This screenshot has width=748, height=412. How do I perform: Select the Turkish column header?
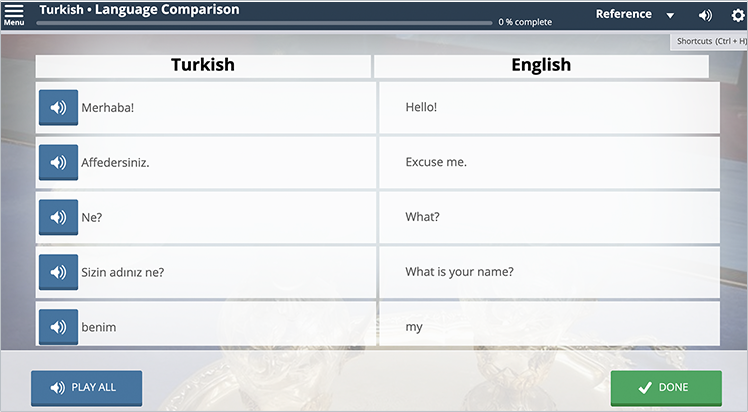203,65
